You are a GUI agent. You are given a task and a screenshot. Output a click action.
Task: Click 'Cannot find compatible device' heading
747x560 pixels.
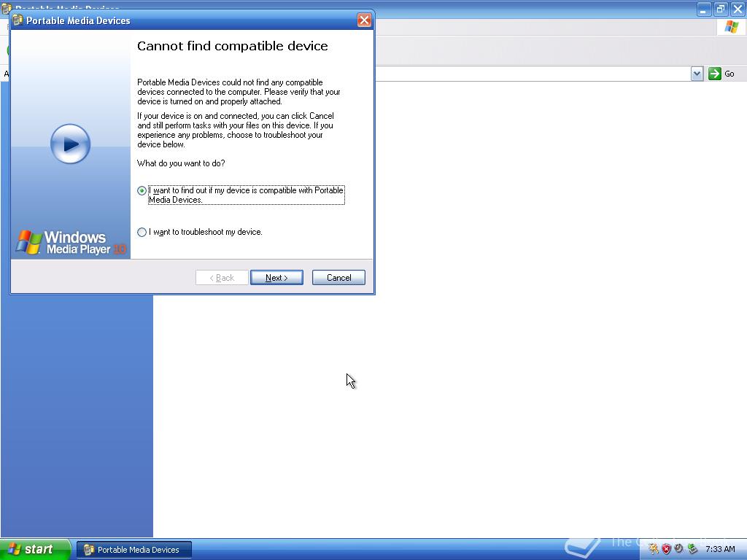coord(233,46)
